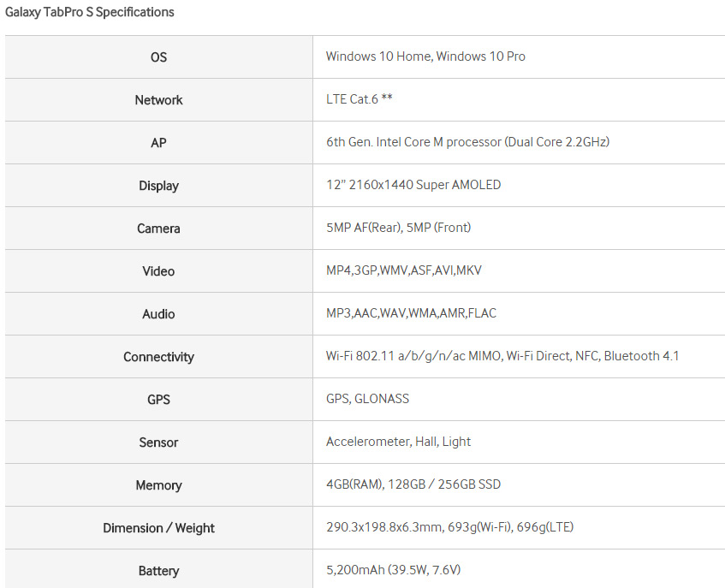Click the Windows 10 Home, Windows 10 Pro value
The width and height of the screenshot is (725, 588).
425,56
